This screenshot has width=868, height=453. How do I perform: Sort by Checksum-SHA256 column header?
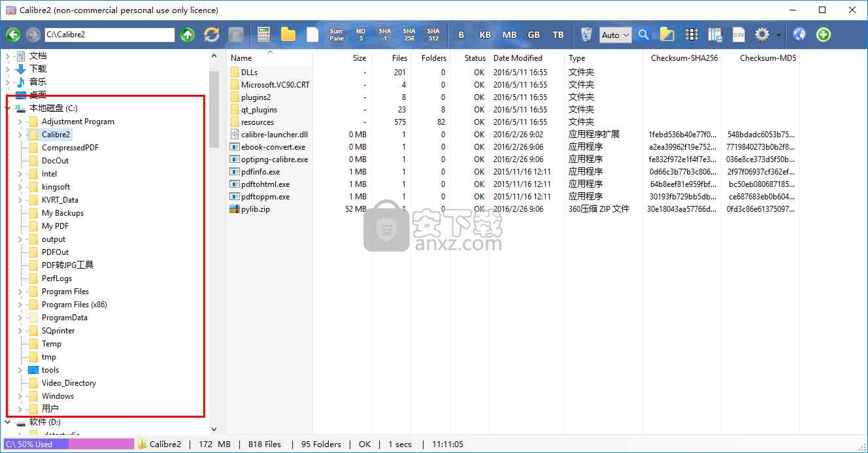[684, 58]
